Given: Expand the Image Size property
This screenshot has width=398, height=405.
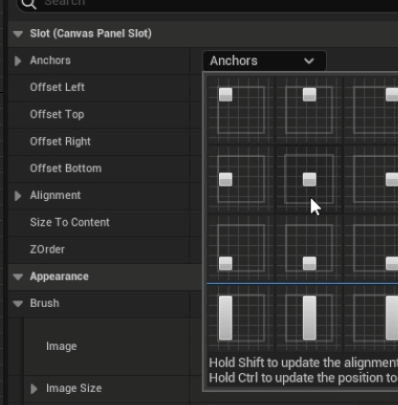Looking at the screenshot, I should 34,389.
